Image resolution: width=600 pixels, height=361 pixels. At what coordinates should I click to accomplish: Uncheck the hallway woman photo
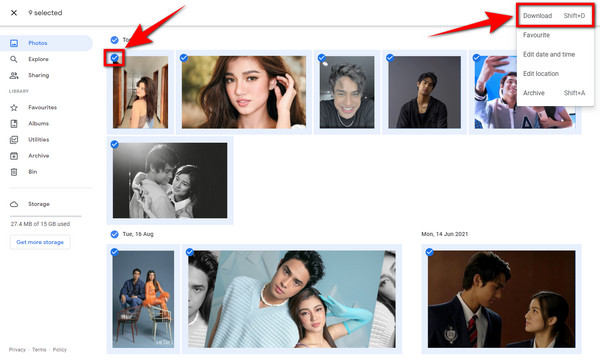point(114,58)
